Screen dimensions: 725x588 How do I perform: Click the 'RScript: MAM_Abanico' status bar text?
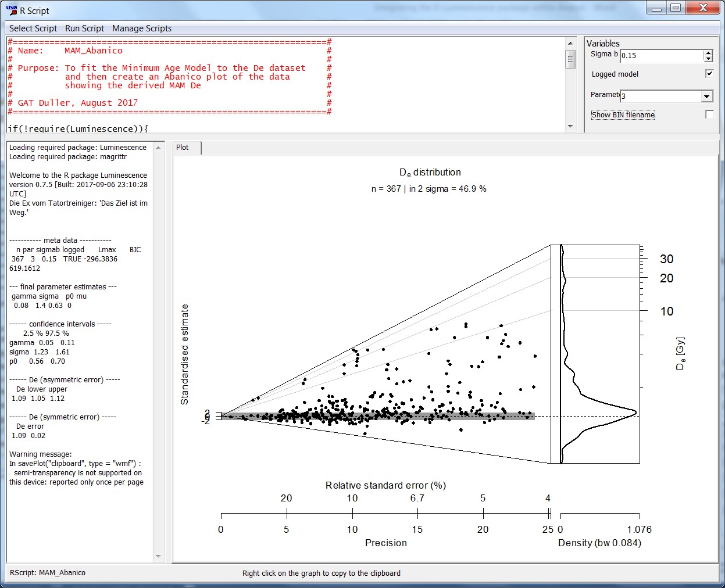(x=48, y=573)
